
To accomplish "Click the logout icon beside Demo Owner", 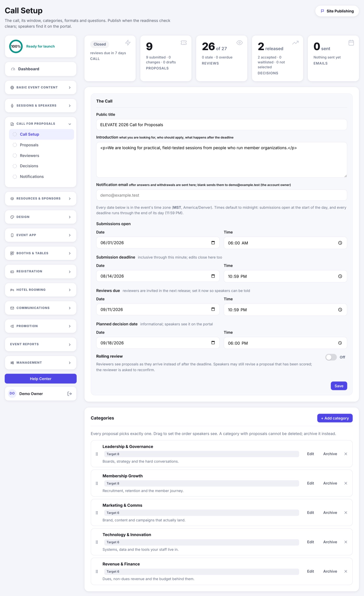I will click(x=69, y=394).
